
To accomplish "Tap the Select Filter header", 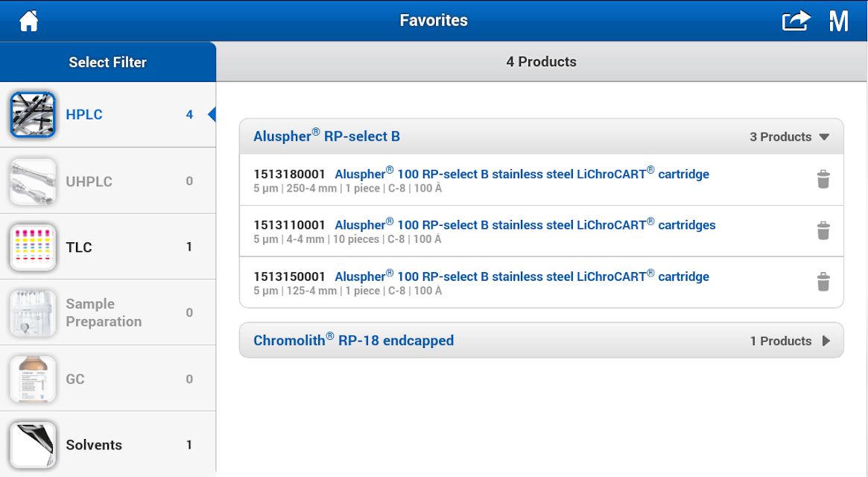I will [108, 62].
